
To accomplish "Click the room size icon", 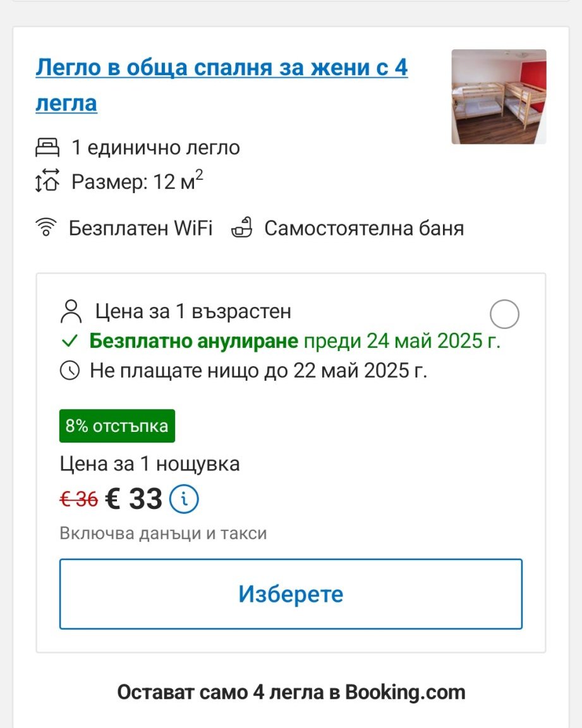I will [47, 182].
